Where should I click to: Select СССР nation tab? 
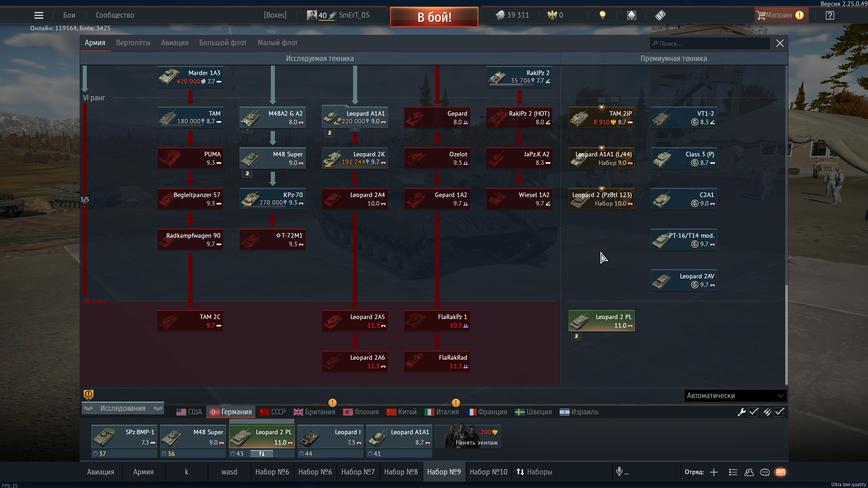tap(273, 412)
